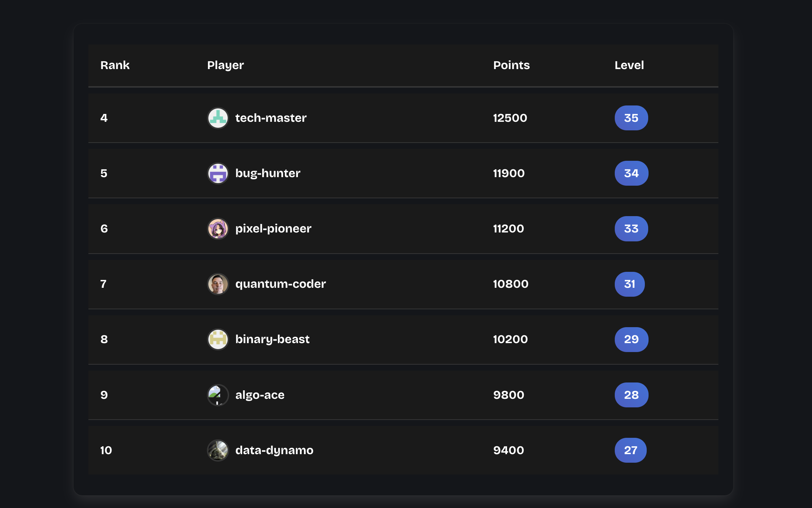Click the level 27 badge for data-dynamo

click(x=631, y=450)
